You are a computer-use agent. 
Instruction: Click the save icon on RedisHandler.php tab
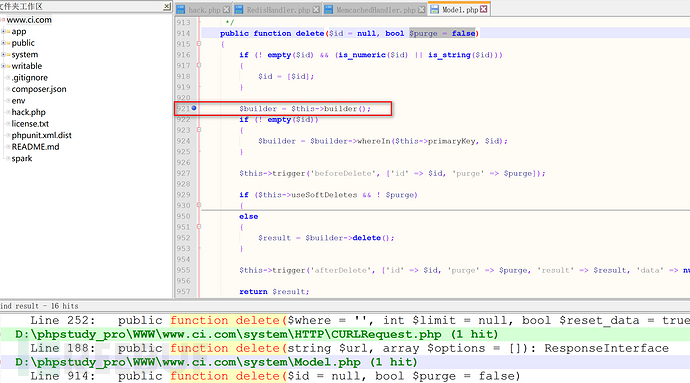click(239, 10)
